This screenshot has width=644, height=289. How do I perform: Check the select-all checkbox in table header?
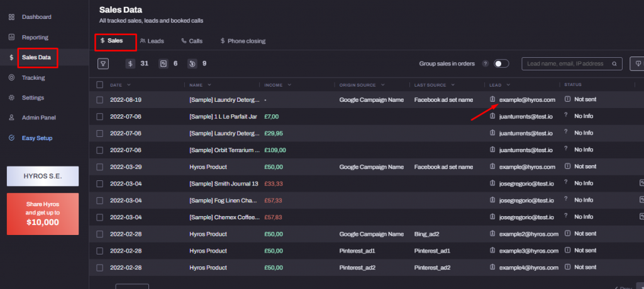pos(100,85)
